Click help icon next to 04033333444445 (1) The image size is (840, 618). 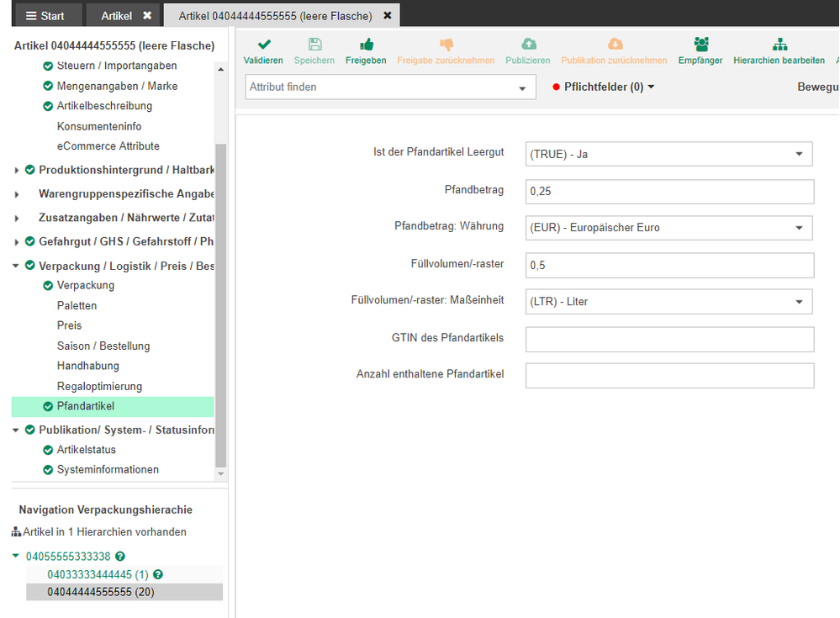[157, 574]
